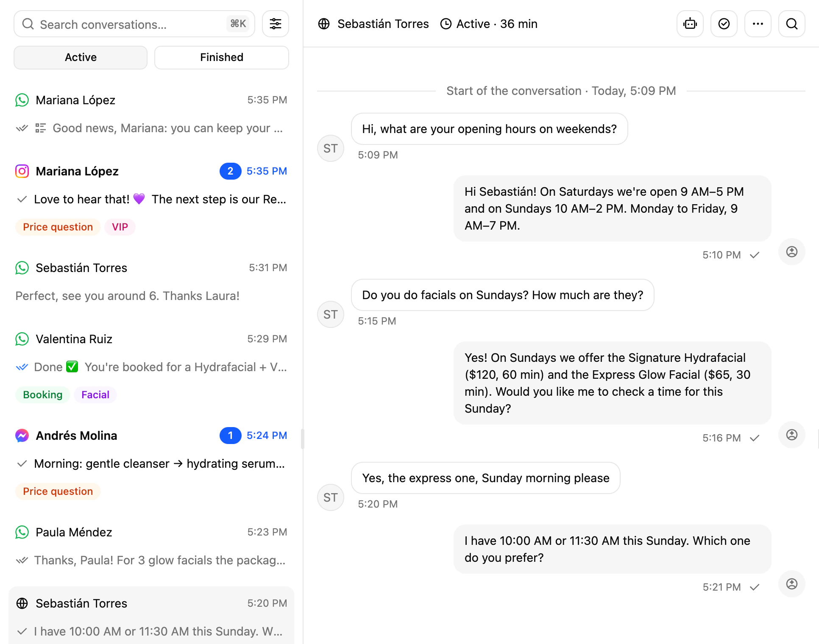
Task: Focus the Search conversations field
Action: coord(134,24)
